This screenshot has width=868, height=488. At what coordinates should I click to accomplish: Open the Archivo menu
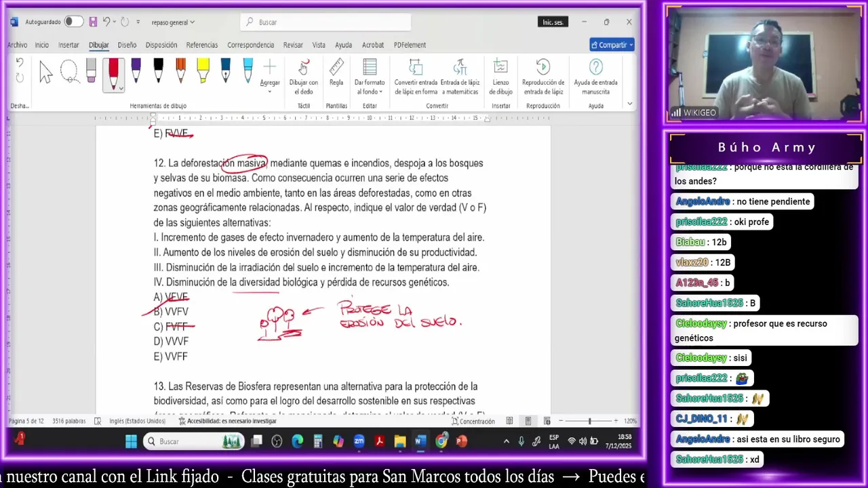17,45
